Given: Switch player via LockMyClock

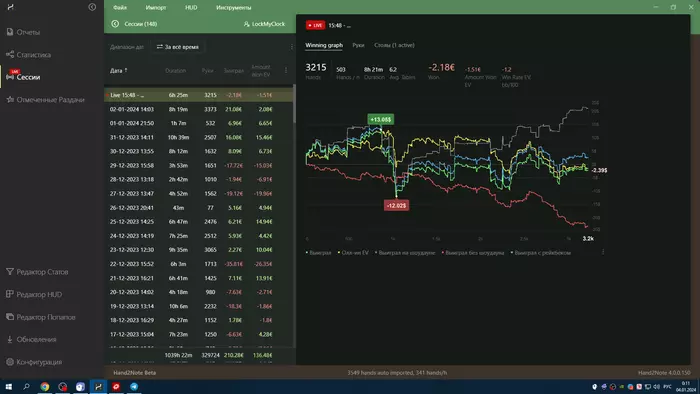Looking at the screenshot, I should click(x=264, y=24).
